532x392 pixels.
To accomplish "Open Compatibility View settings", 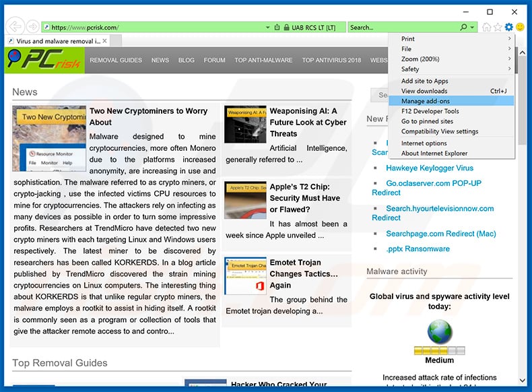I will click(x=451, y=131).
